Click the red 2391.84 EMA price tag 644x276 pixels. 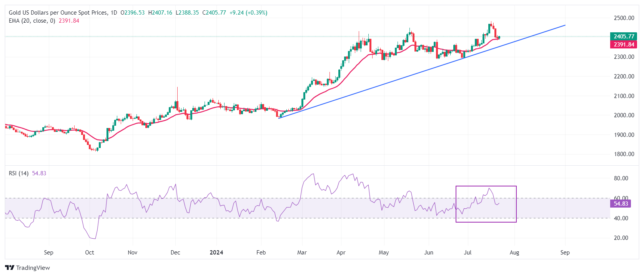[x=624, y=45]
